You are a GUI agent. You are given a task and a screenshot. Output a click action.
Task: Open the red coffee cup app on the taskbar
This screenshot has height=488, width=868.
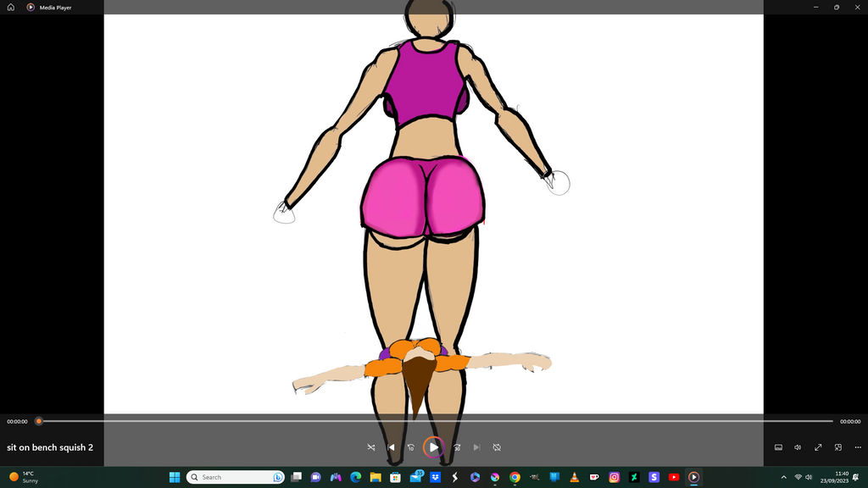[594, 477]
